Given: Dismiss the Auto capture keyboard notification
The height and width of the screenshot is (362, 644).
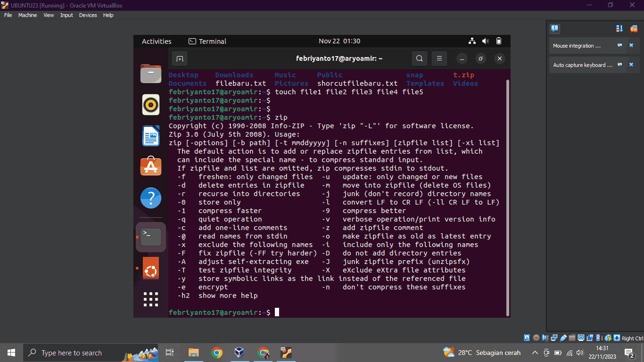Looking at the screenshot, I should coord(631,65).
